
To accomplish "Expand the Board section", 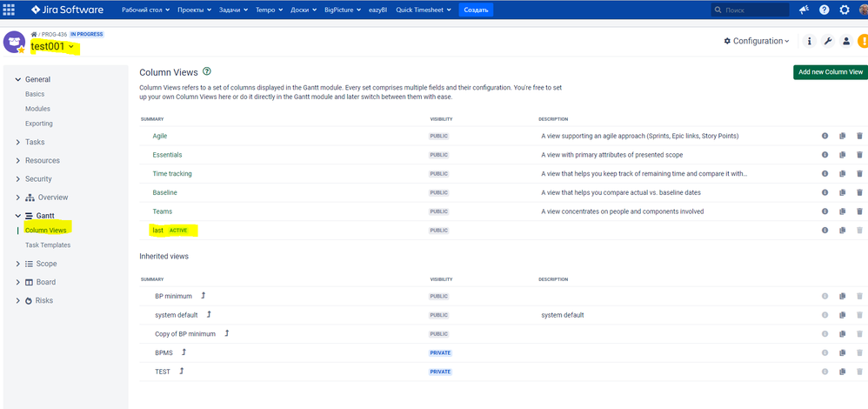I will point(18,282).
